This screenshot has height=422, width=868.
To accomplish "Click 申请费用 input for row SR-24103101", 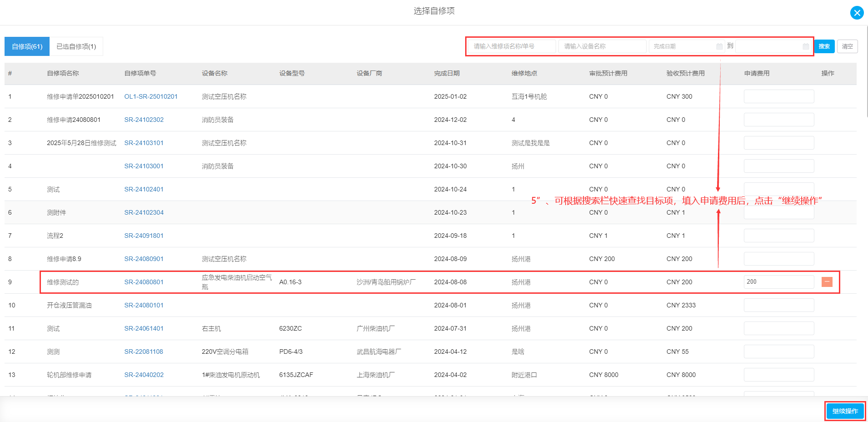I will click(779, 143).
